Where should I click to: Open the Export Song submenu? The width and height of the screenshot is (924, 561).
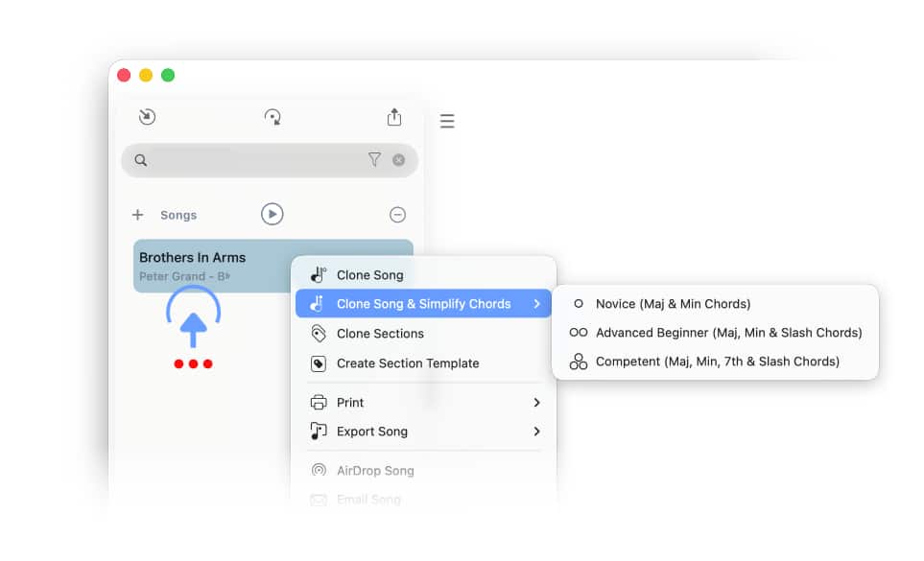[x=423, y=432]
